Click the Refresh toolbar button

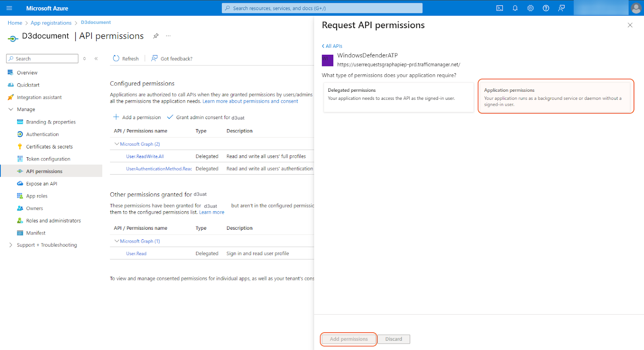pyautogui.click(x=126, y=59)
